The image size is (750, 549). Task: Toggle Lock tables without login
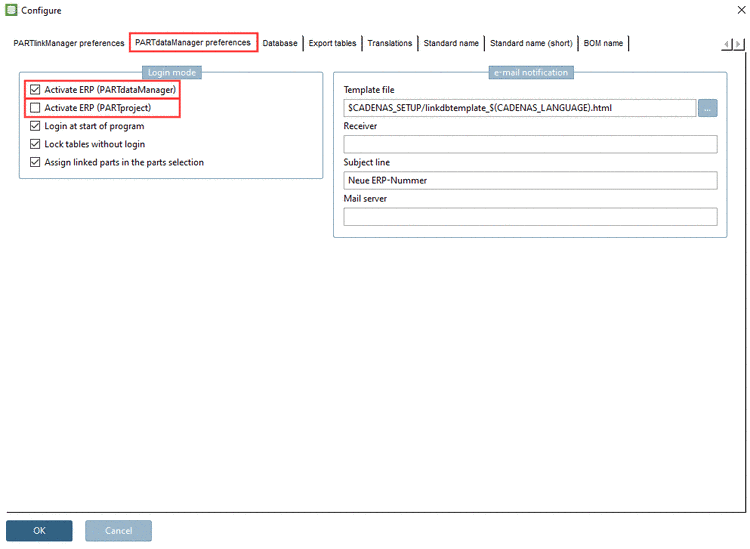[35, 144]
